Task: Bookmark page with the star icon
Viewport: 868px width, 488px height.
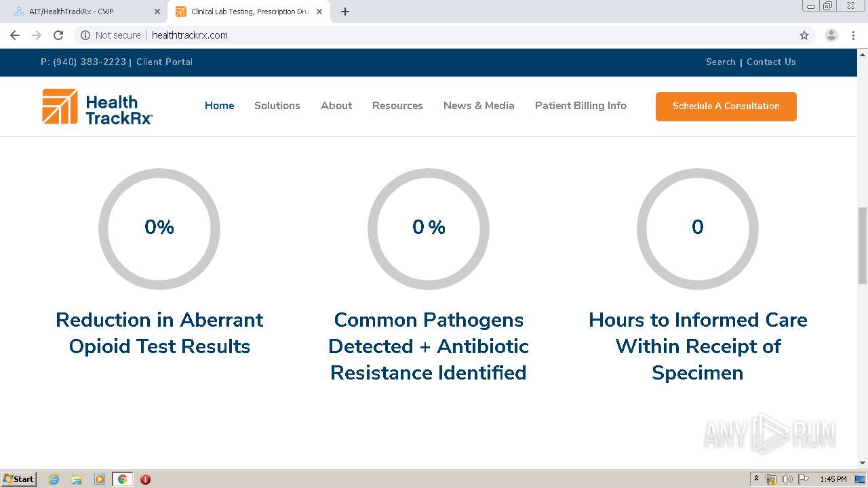Action: click(804, 35)
